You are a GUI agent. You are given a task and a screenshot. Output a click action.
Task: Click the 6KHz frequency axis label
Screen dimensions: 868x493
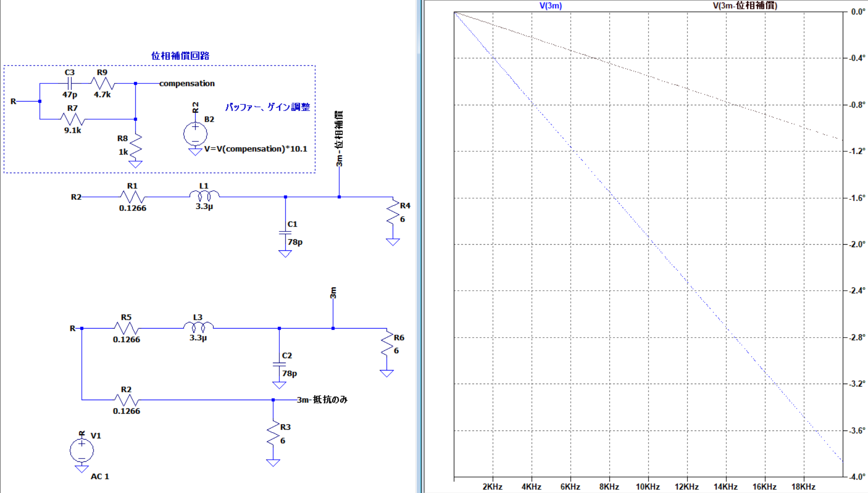[570, 487]
